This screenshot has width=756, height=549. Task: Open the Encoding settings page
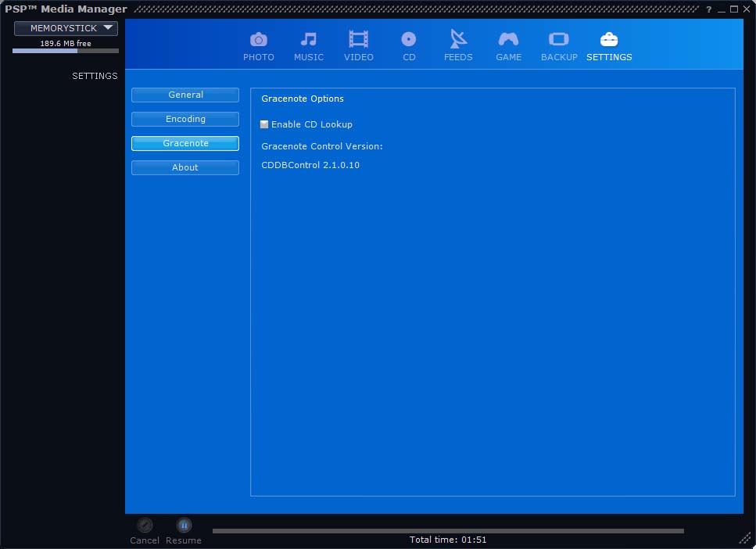coord(185,119)
